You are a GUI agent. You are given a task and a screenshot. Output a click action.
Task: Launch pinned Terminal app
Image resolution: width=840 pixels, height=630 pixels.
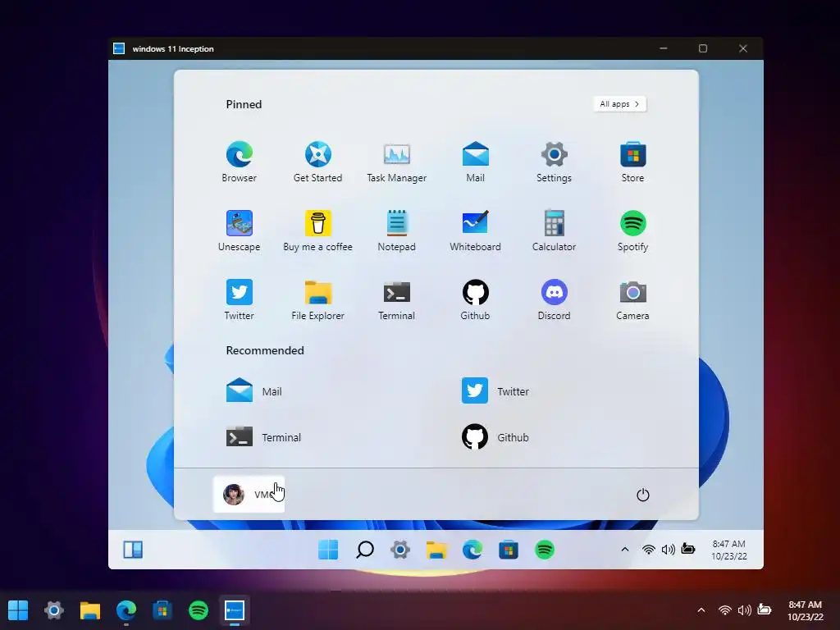tap(396, 300)
